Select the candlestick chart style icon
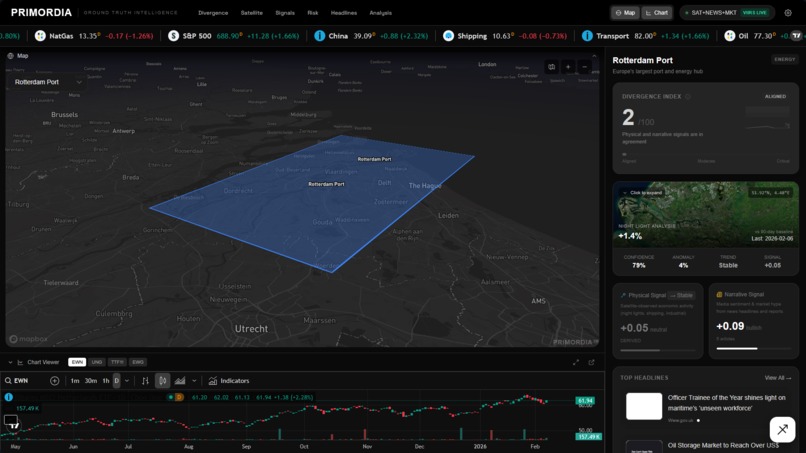The width and height of the screenshot is (806, 453). click(x=162, y=381)
